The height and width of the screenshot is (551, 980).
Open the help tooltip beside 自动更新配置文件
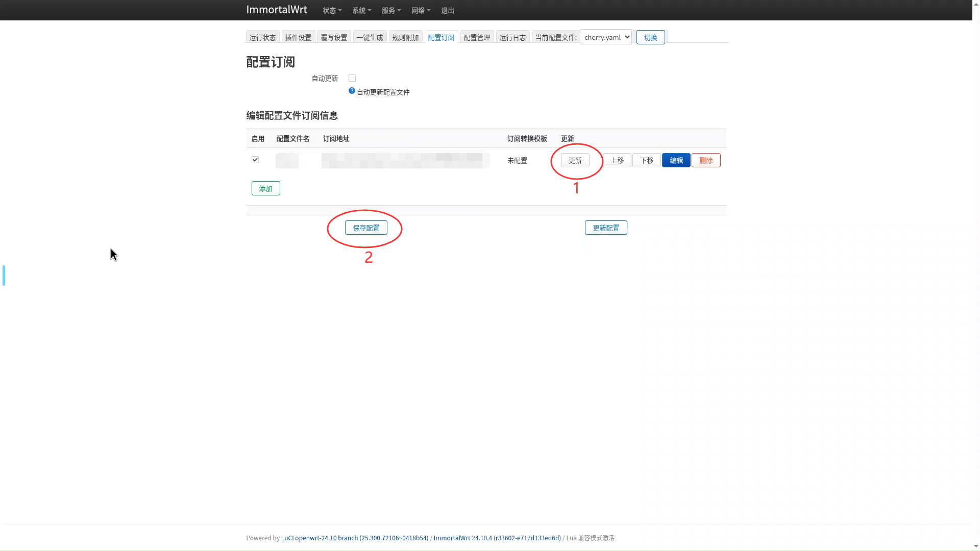(x=351, y=90)
